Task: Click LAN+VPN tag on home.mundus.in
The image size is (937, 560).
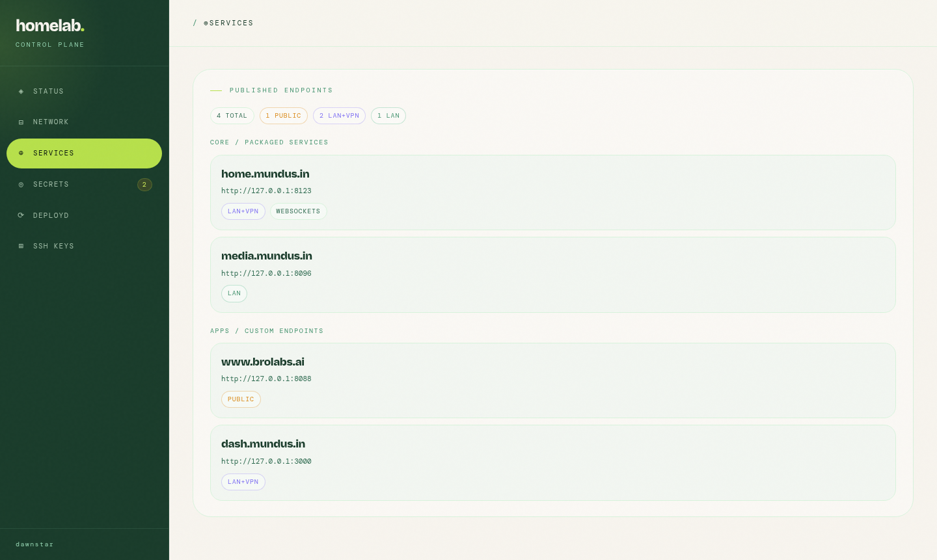Action: [x=243, y=211]
